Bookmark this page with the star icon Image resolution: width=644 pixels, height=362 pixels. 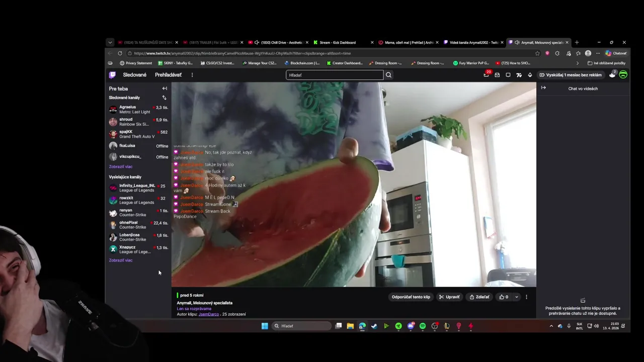pyautogui.click(x=537, y=53)
